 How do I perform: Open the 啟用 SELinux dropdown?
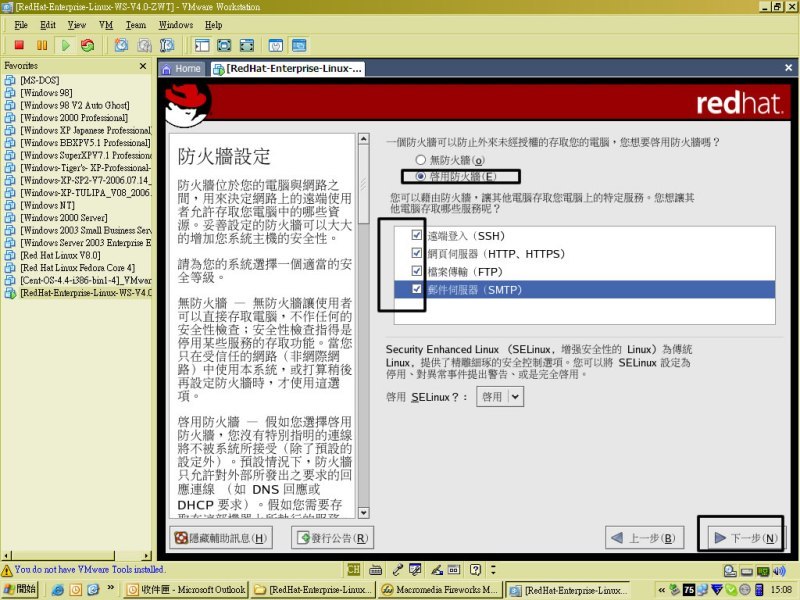pyautogui.click(x=499, y=396)
